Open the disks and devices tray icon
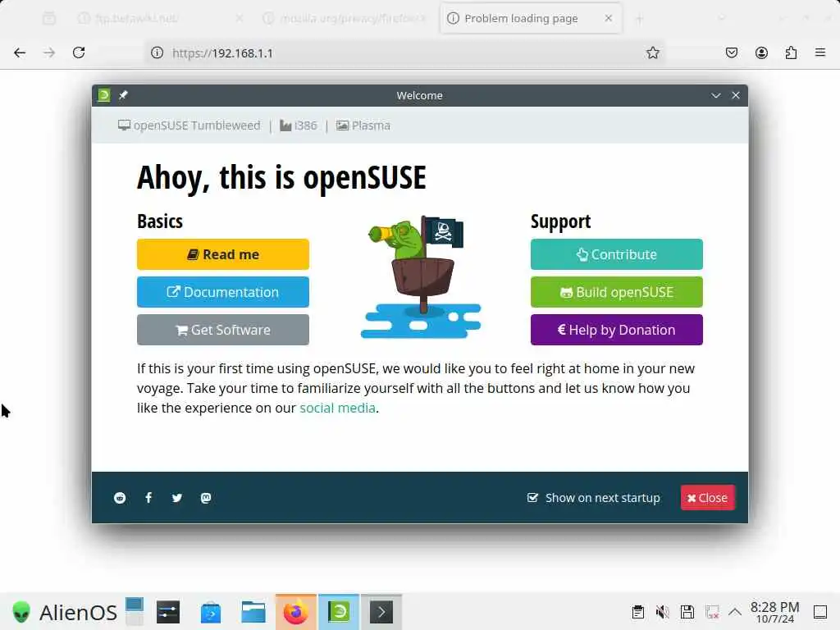Screen dimensions: 840x630 [687, 612]
